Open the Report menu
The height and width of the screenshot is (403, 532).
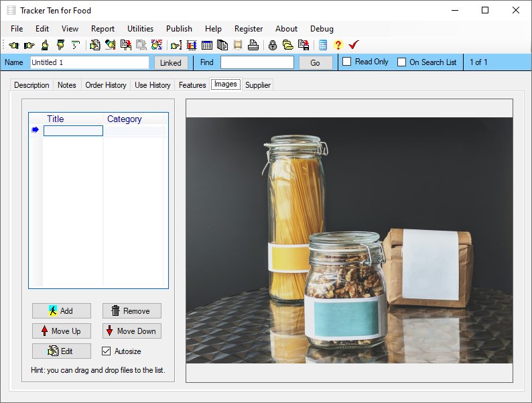[103, 29]
